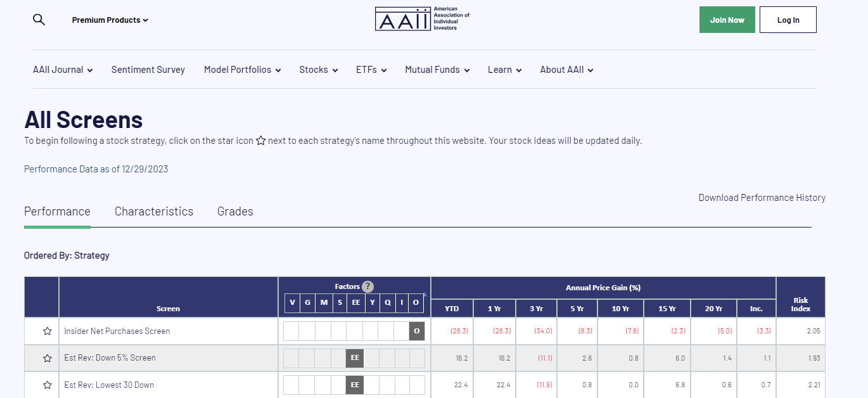The image size is (868, 398).
Task: Click the V factor header
Action: coord(292,302)
